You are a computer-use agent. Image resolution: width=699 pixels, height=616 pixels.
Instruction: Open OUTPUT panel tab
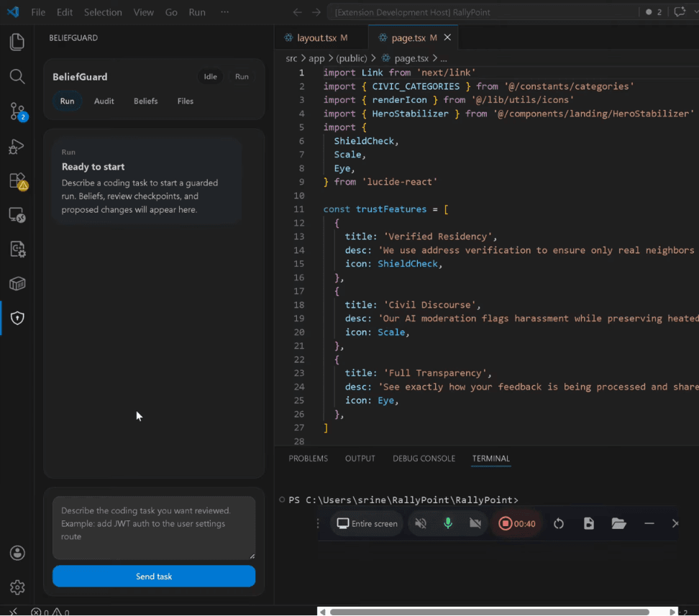pyautogui.click(x=360, y=458)
